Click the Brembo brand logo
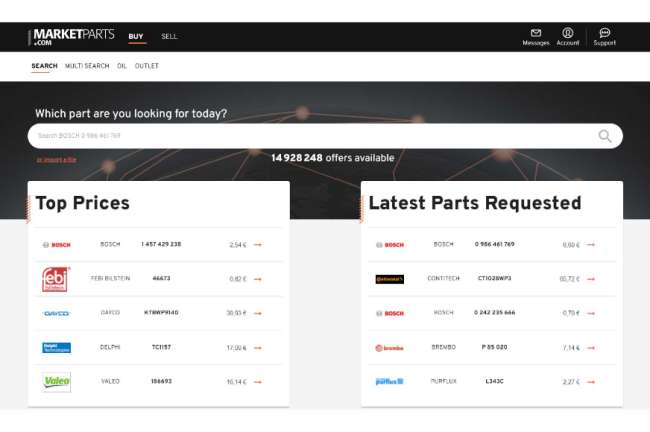 (x=389, y=348)
